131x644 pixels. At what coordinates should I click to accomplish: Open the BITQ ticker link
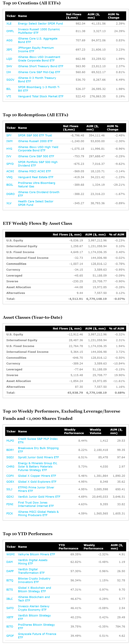tap(10, 580)
